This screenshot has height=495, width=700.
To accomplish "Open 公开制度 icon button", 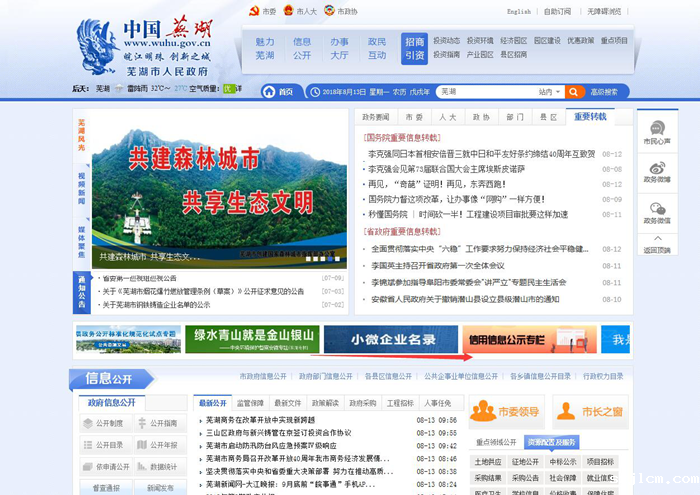I will [x=106, y=423].
